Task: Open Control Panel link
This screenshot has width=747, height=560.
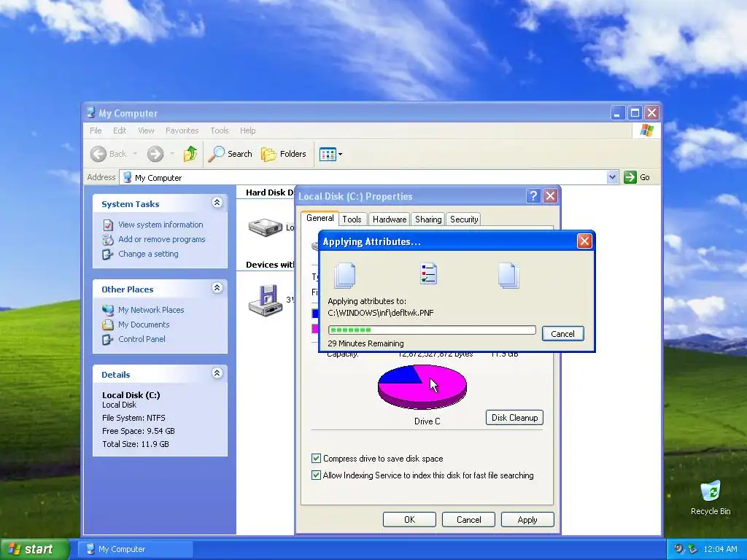Action: [142, 340]
